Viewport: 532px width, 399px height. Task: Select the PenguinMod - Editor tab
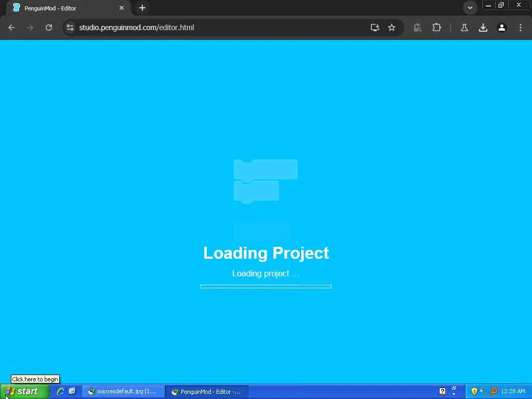(x=67, y=8)
